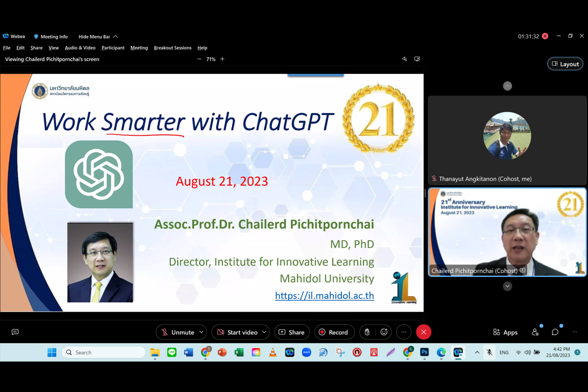Click the Share button
The width and height of the screenshot is (588, 392).
pyautogui.click(x=292, y=332)
